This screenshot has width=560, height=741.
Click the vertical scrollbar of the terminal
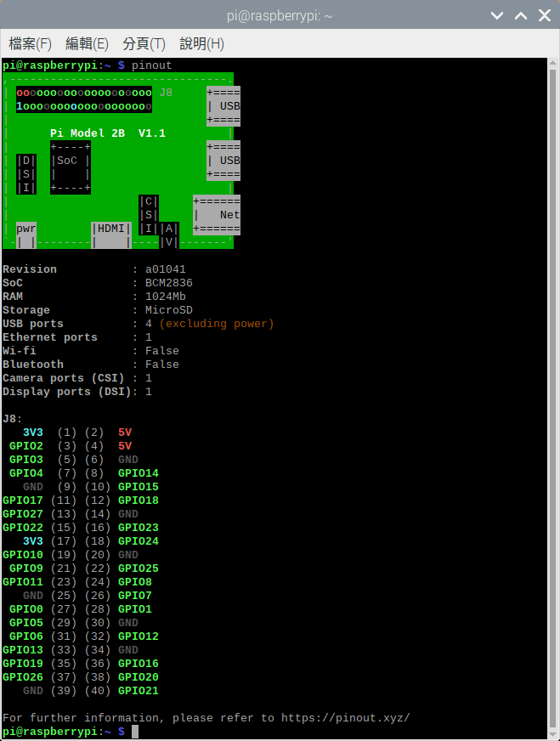[553, 399]
